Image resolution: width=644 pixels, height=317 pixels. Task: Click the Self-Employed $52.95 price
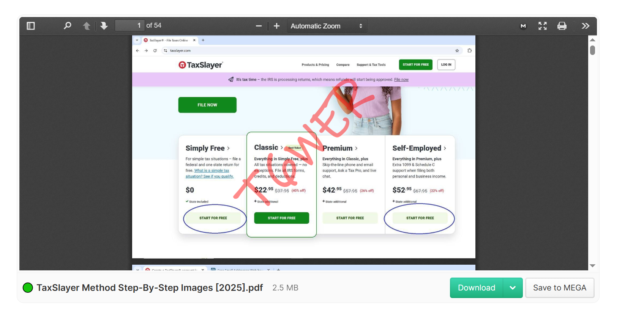[x=402, y=190]
